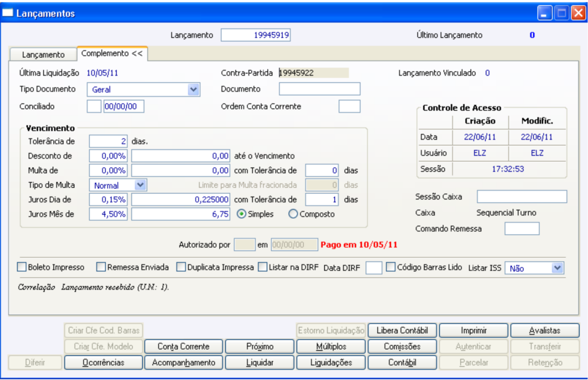588x380 pixels.
Task: Expand the Tipo de Multa dropdown
Action: tap(140, 185)
